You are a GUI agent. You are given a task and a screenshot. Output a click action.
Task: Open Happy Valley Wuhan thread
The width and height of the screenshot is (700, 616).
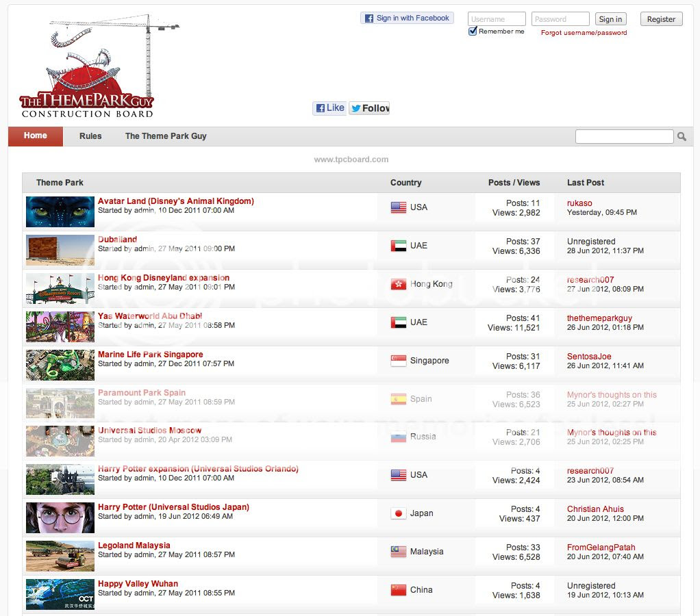point(138,584)
